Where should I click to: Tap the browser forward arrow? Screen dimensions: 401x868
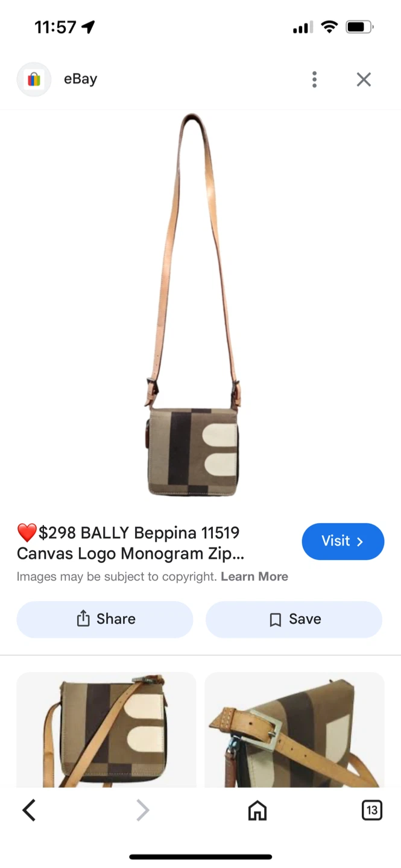click(x=142, y=810)
